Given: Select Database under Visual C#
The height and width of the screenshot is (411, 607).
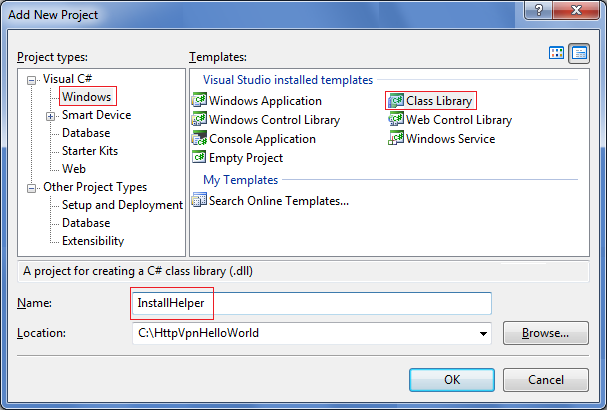Looking at the screenshot, I should 86,133.
